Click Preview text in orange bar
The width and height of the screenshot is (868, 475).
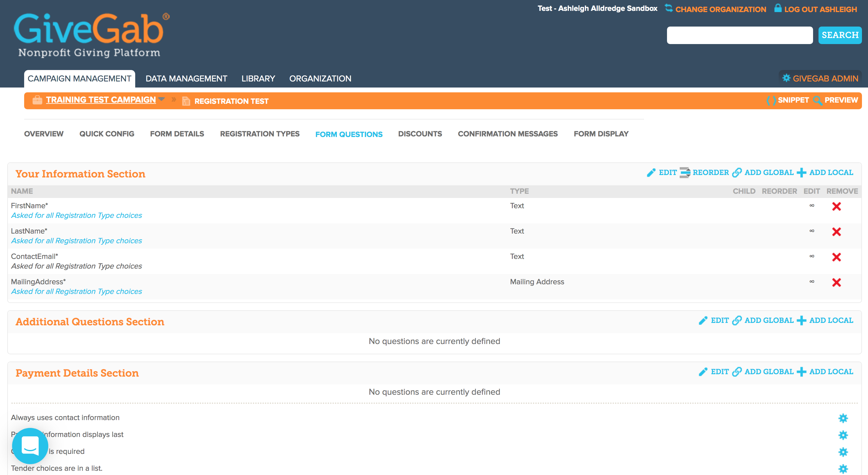[x=841, y=100]
